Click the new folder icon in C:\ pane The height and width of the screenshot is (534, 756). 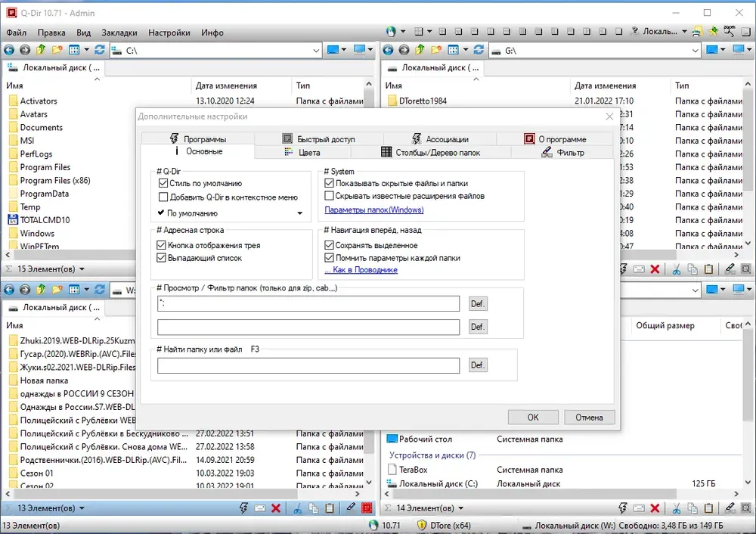pyautogui.click(x=57, y=50)
